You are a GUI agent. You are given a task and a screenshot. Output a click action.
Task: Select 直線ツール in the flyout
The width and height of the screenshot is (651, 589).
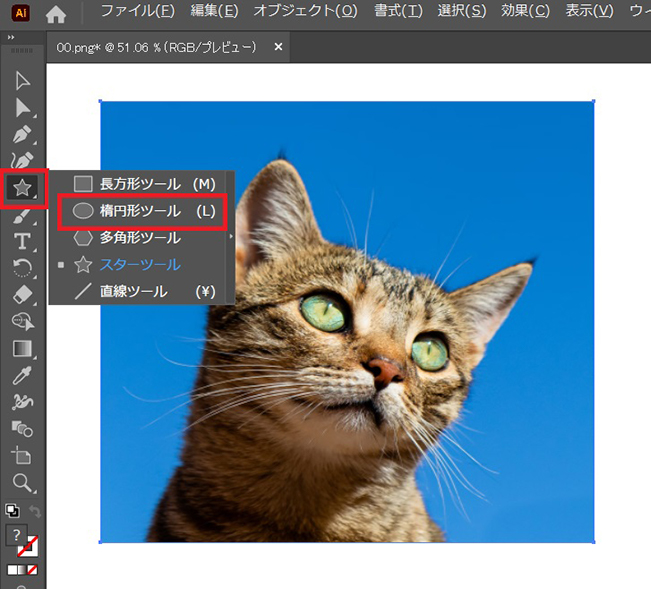point(141,292)
